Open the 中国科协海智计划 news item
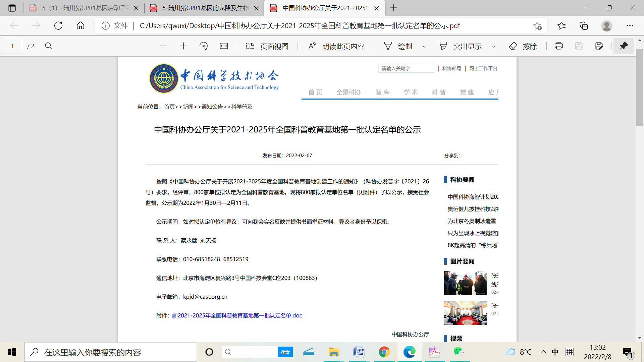The height and width of the screenshot is (362, 644). pos(473,197)
